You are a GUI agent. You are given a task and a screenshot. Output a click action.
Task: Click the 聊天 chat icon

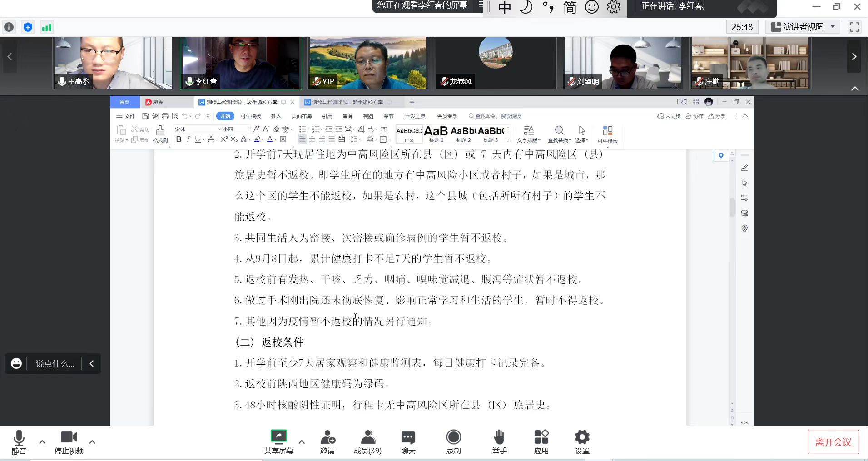408,438
